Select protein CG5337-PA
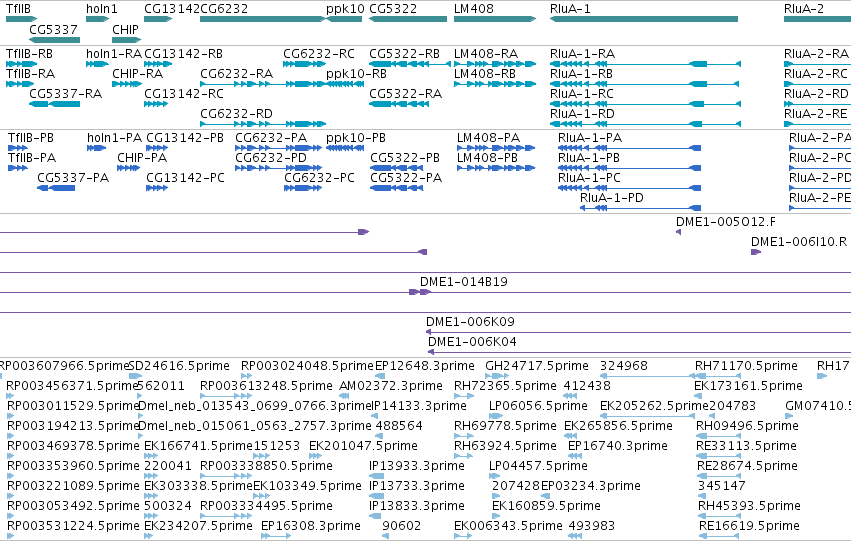 coord(56,188)
